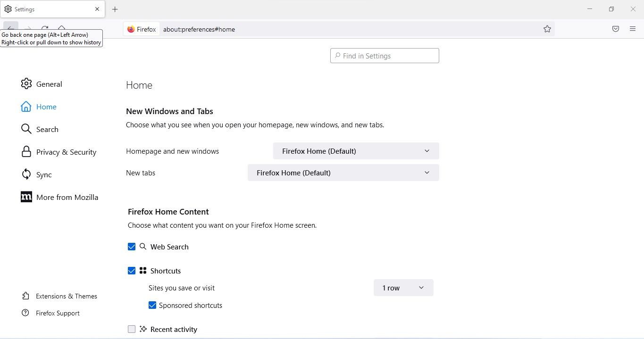Open the Pocket save icon
This screenshot has height=339, width=644.
click(x=616, y=29)
